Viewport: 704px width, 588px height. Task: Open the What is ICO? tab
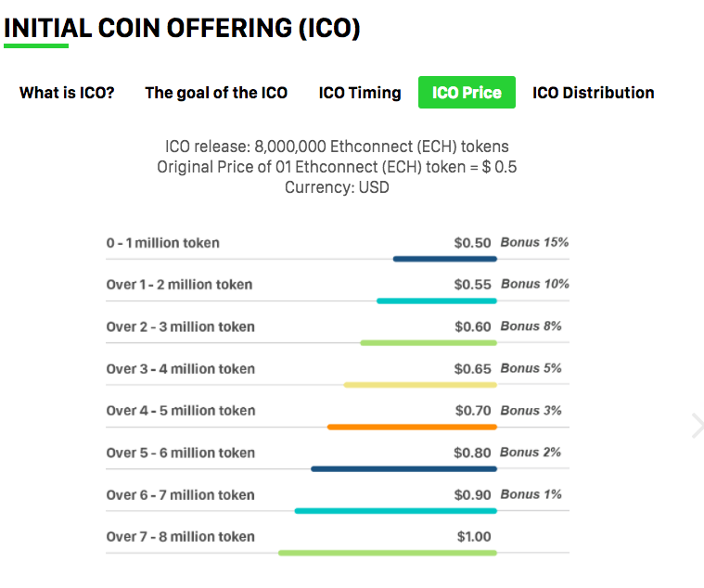[x=67, y=93]
